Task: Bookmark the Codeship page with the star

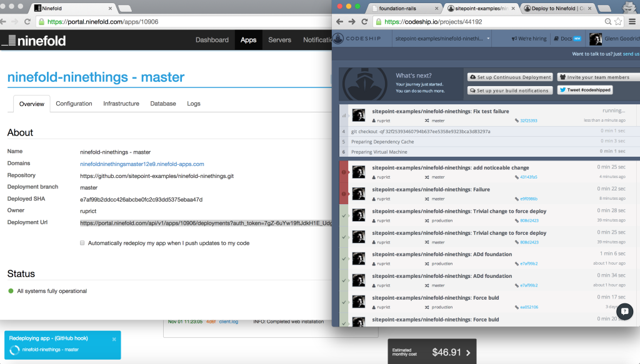Action: [x=618, y=22]
